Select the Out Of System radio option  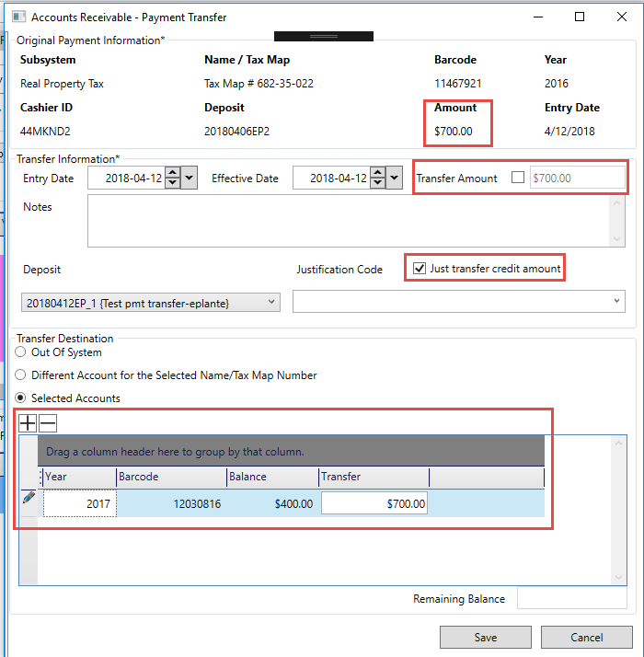(21, 352)
